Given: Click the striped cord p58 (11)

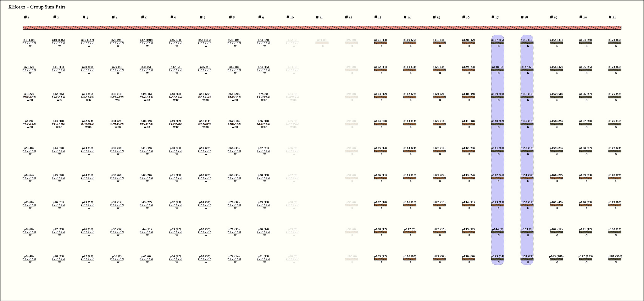Looking at the screenshot, I should click(205, 124).
